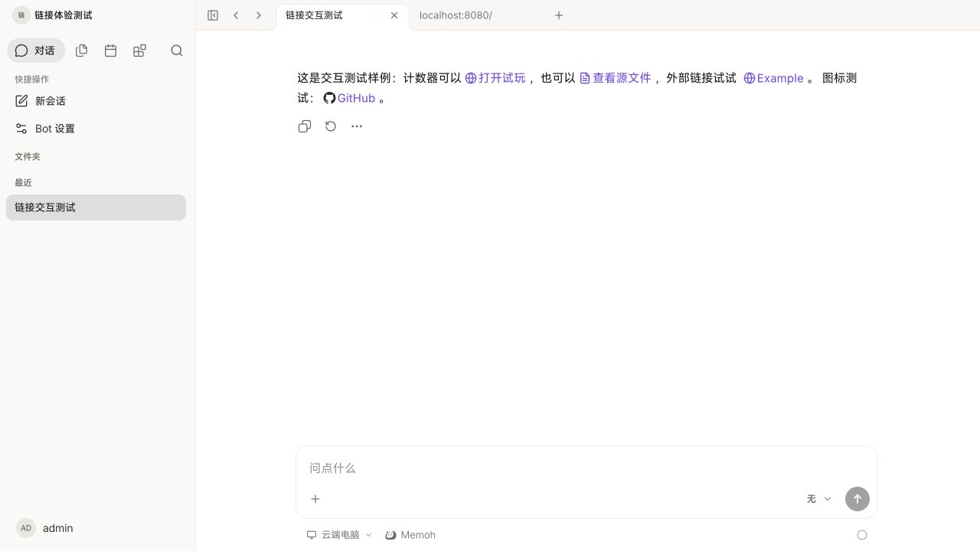Open the 无 dropdown in input box
The height and width of the screenshot is (551, 980).
(x=818, y=499)
